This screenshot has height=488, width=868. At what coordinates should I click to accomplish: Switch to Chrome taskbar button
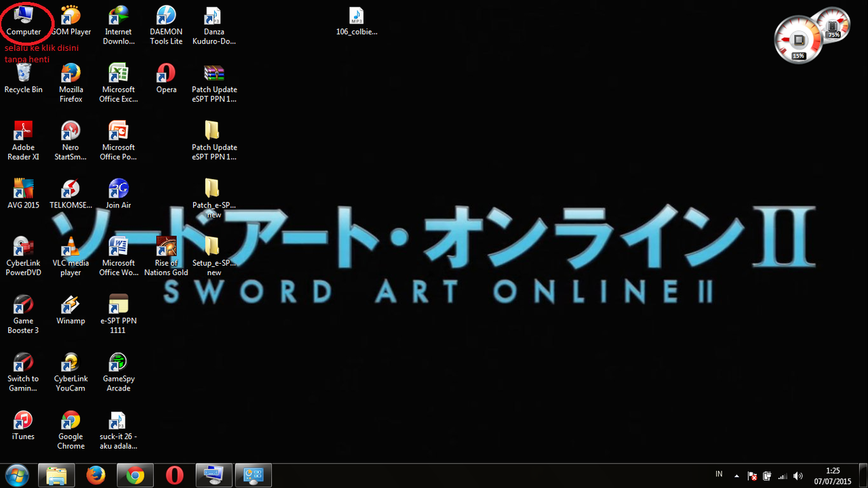(135, 476)
